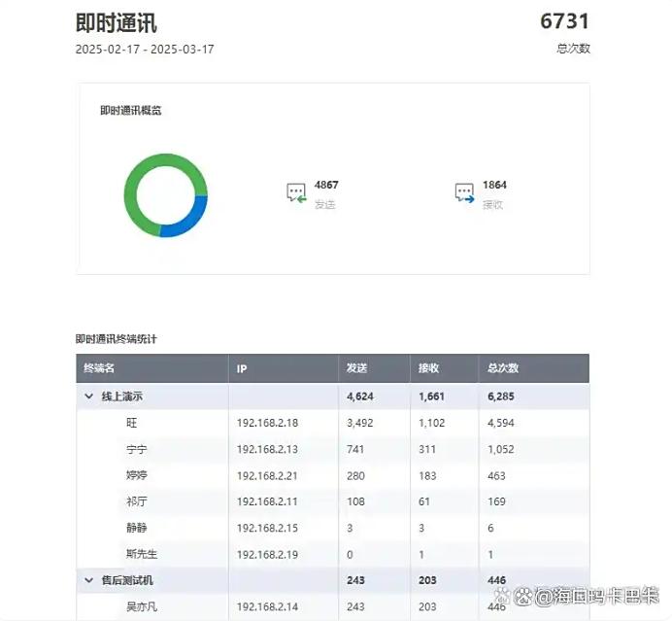
Task: Sort by IP column header
Action: 243,368
